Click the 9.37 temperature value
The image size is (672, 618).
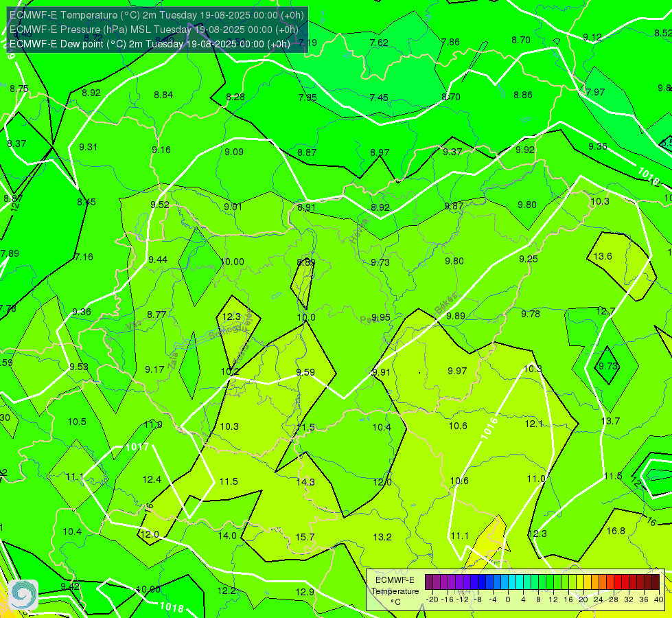point(452,152)
